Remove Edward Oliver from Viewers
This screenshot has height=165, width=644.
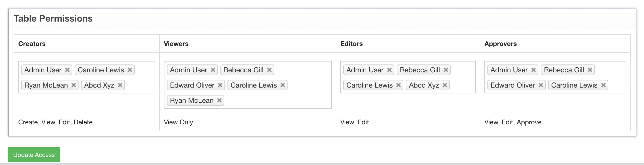220,85
